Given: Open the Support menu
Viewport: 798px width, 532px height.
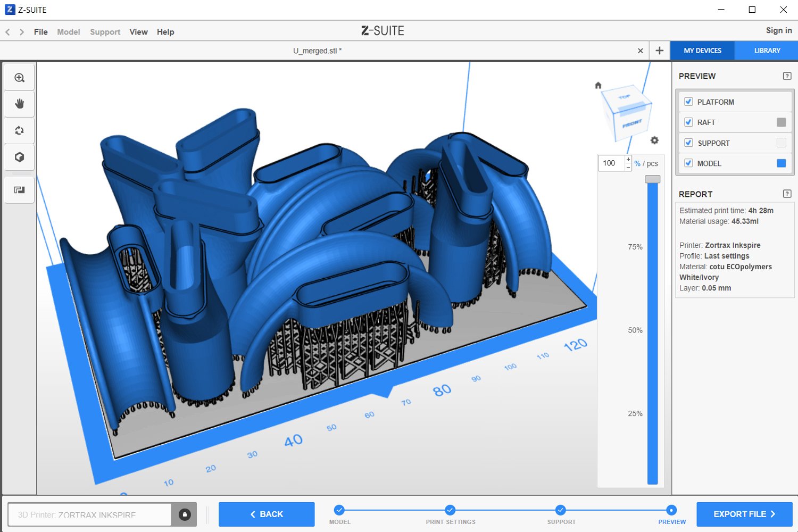Looking at the screenshot, I should click(x=105, y=32).
